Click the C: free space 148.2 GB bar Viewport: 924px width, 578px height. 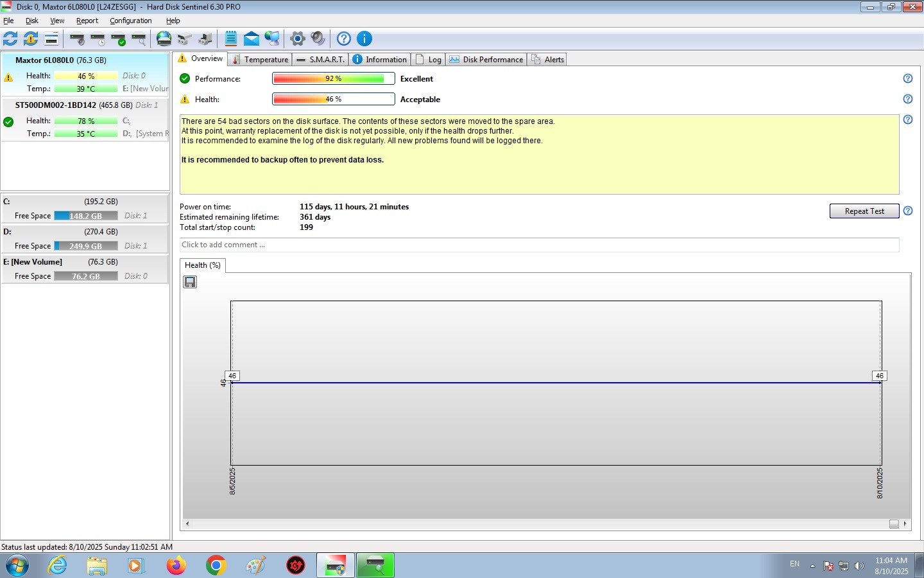click(86, 216)
